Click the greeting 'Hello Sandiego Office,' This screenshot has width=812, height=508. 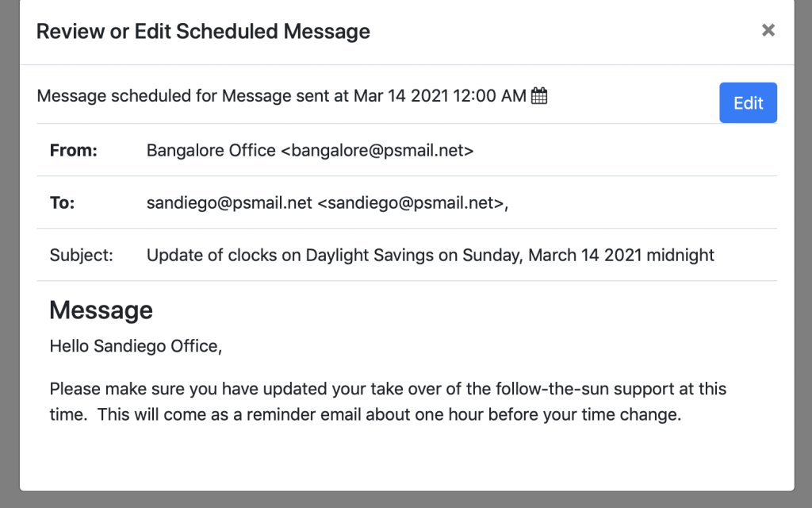[x=136, y=346]
